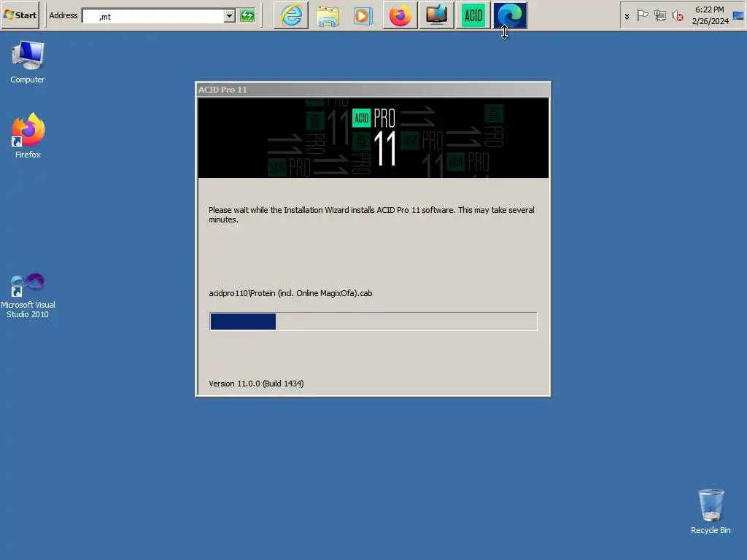Show hidden tray icons chevron
This screenshot has width=747, height=560.
(627, 16)
